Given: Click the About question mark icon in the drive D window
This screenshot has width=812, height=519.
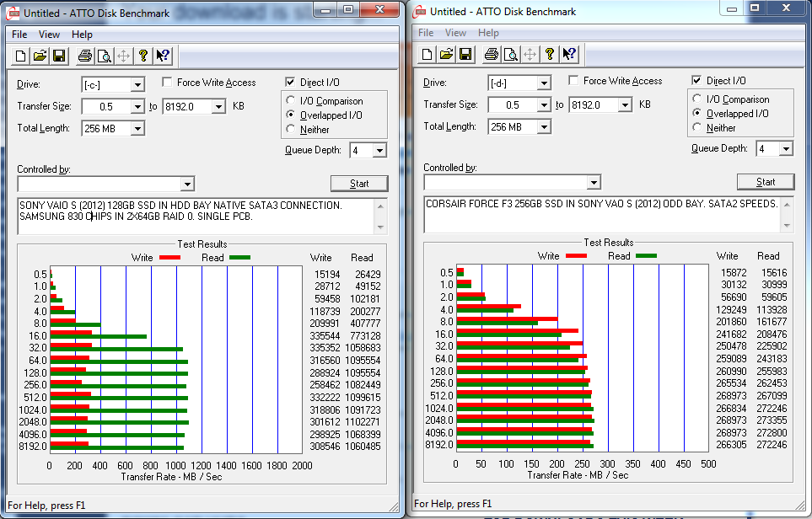Looking at the screenshot, I should pos(550,55).
